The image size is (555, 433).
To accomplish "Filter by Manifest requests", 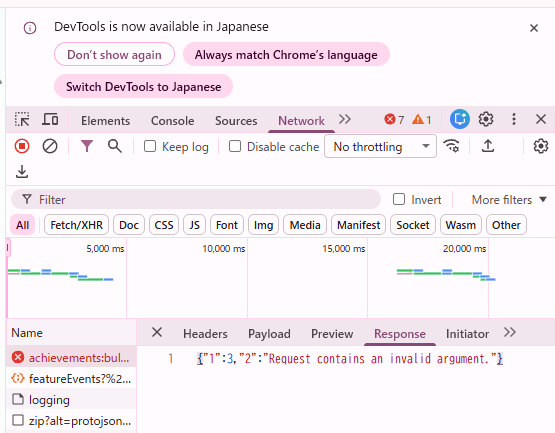I will click(359, 225).
